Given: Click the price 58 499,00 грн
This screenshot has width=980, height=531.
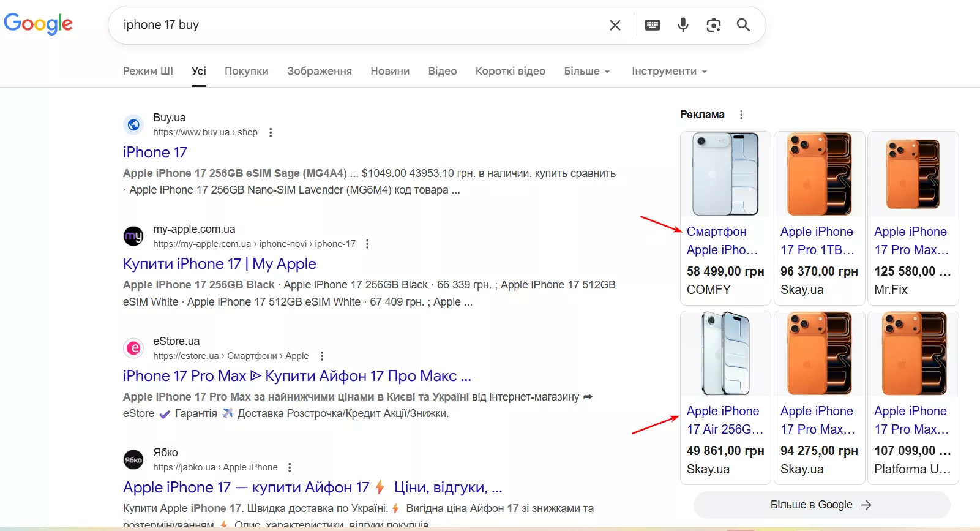Looking at the screenshot, I should tap(725, 271).
